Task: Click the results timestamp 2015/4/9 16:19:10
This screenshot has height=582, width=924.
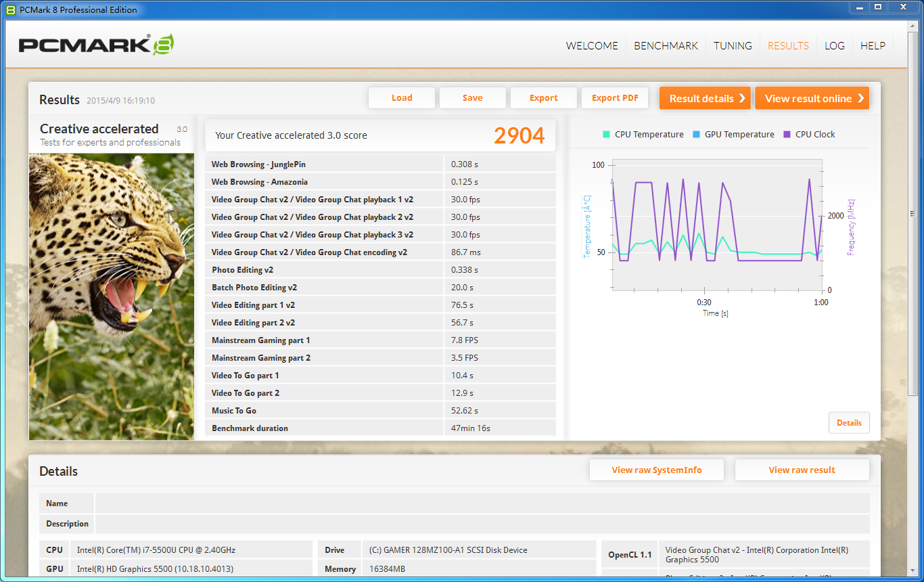Action: [120, 101]
